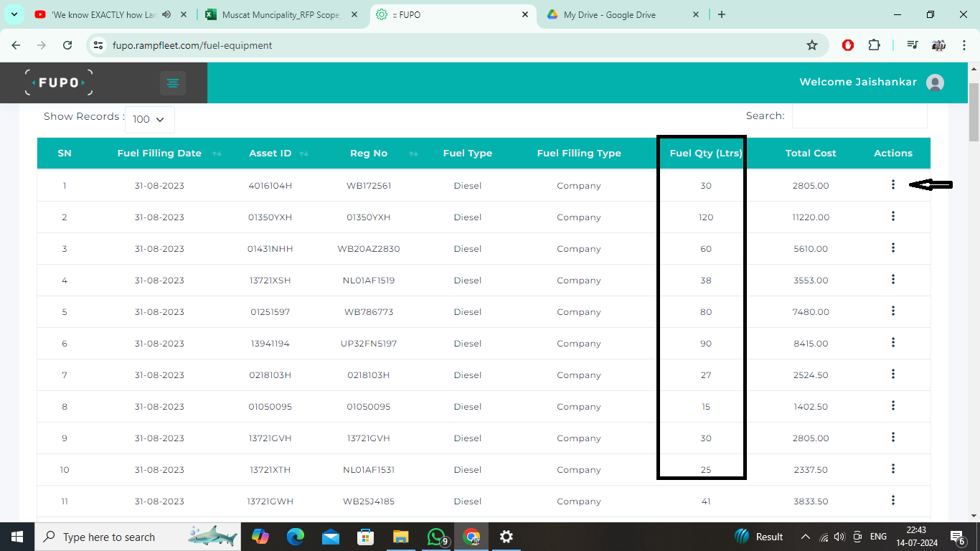Image resolution: width=980 pixels, height=551 pixels.
Task: Click the Opera ad-blocker extension icon
Action: [847, 44]
